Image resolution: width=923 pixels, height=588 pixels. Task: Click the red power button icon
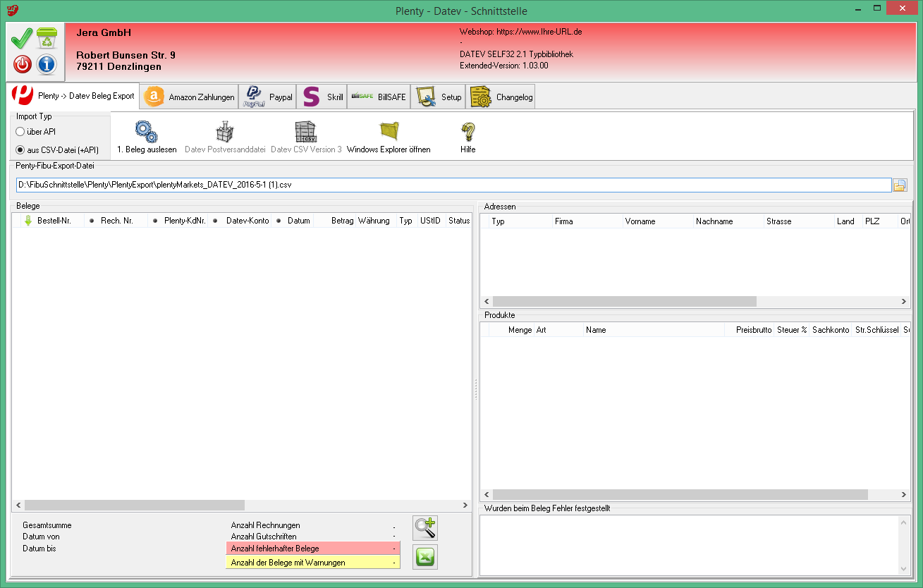click(x=23, y=64)
